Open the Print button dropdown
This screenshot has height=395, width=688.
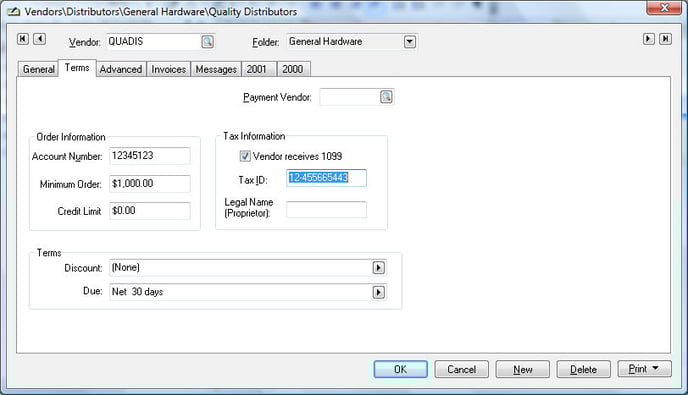(656, 369)
